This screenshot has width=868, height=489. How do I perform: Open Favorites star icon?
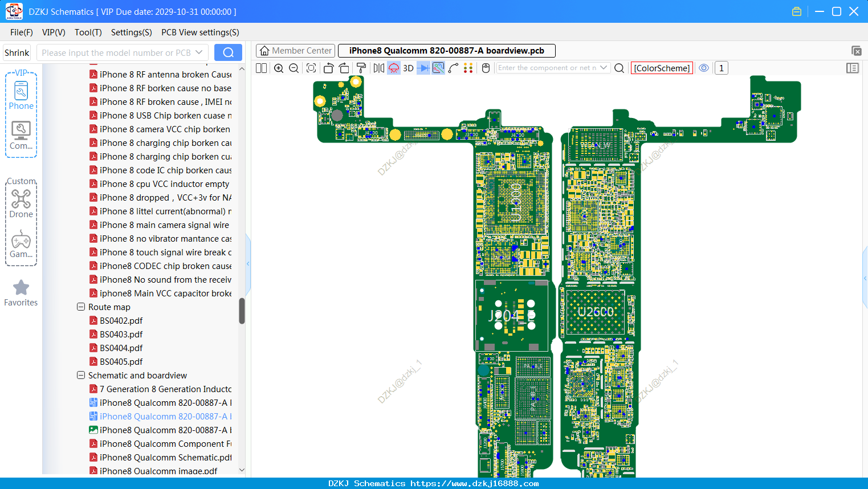click(21, 293)
